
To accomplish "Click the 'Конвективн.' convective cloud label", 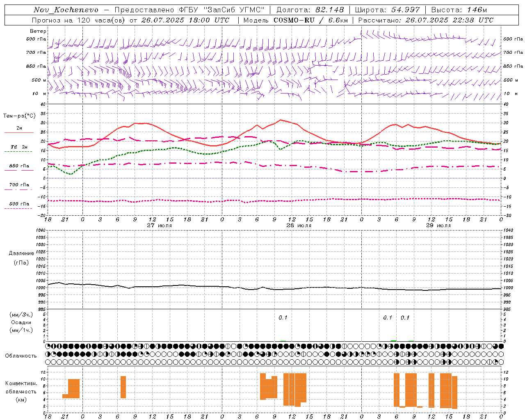I will point(21,383).
